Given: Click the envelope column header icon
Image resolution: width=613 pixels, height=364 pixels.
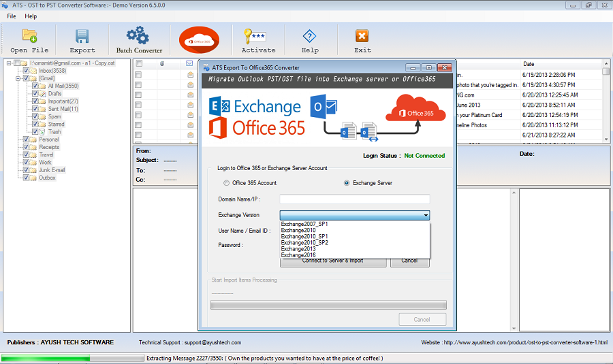Looking at the screenshot, I should coord(189,64).
